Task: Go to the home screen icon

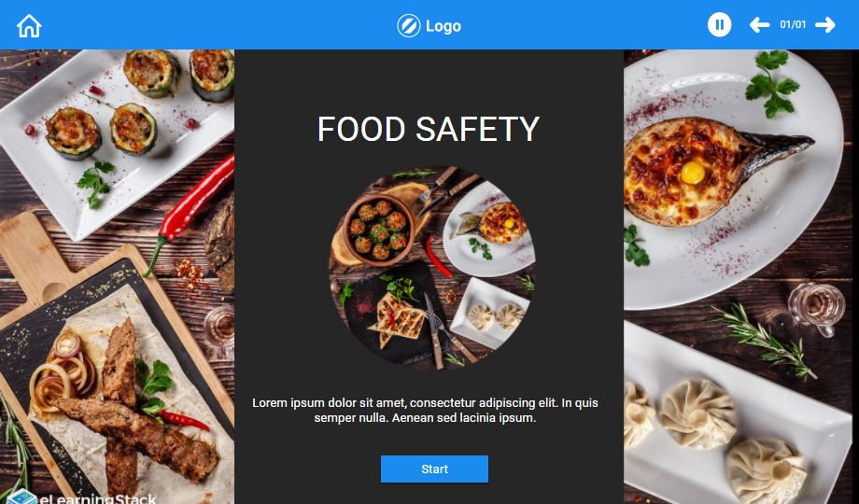Action: click(29, 26)
